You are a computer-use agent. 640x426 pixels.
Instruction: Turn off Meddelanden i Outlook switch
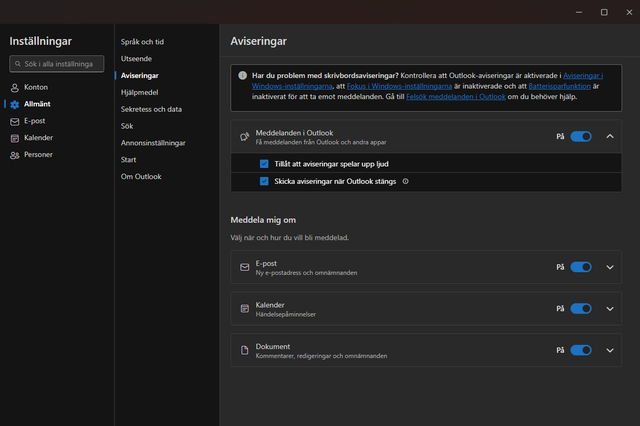(581, 136)
